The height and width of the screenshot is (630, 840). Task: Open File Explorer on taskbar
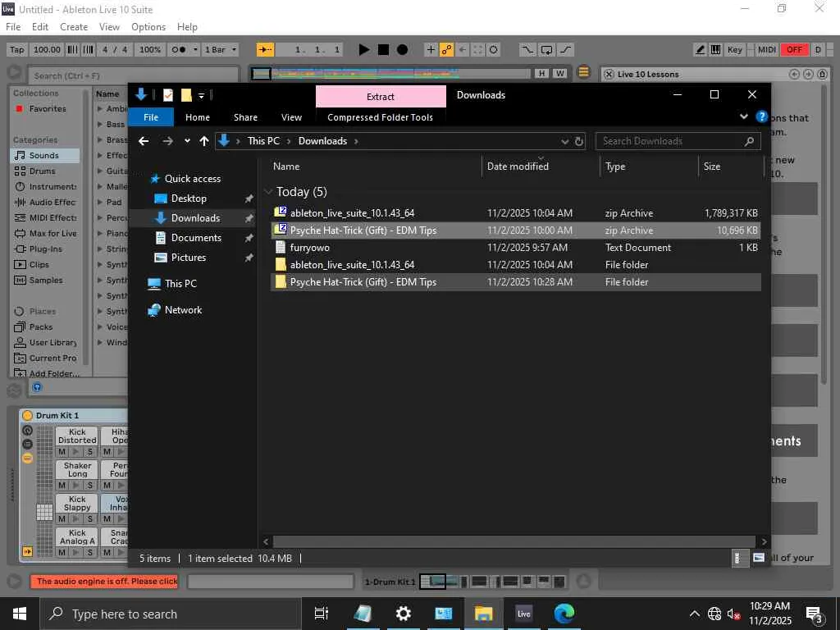(x=483, y=614)
